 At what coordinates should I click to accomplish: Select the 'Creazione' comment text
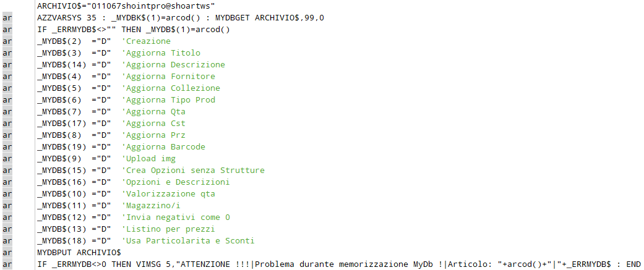pyautogui.click(x=146, y=41)
